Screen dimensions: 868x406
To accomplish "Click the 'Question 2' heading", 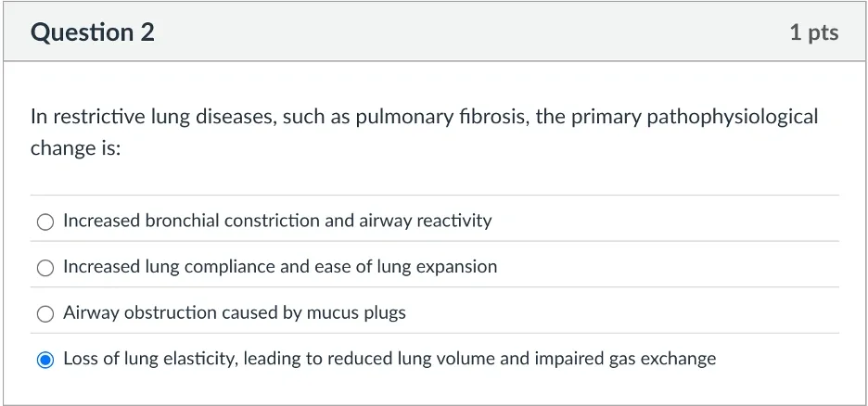I will [92, 33].
